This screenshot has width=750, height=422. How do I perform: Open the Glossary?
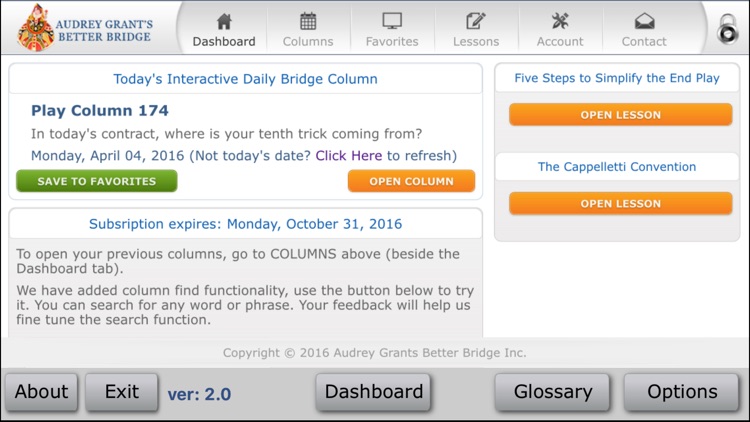click(552, 392)
